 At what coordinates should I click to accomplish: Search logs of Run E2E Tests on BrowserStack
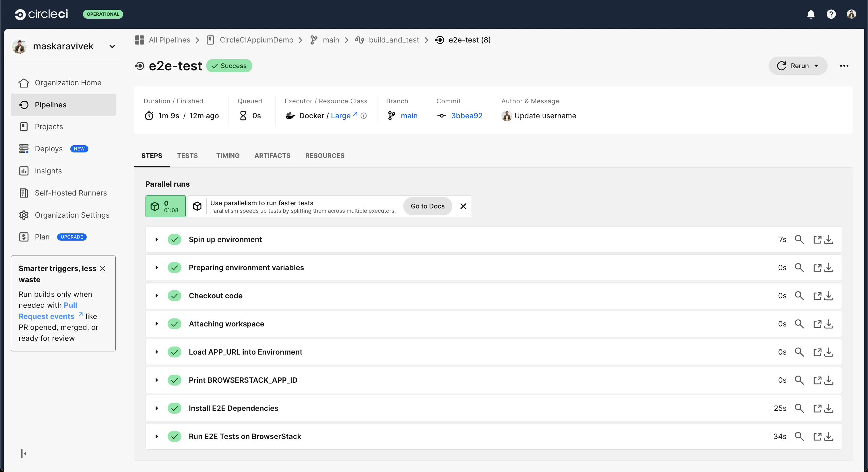[799, 436]
